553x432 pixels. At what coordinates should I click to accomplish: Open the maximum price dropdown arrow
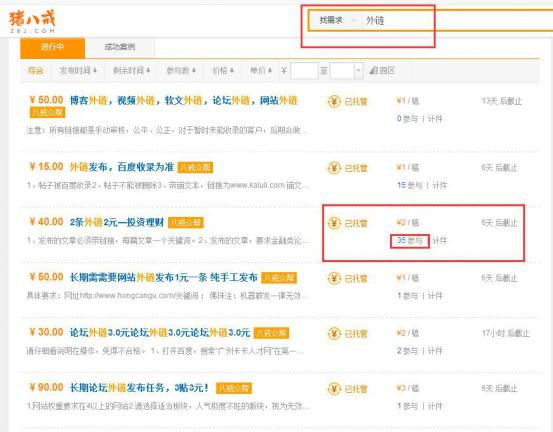[x=358, y=71]
